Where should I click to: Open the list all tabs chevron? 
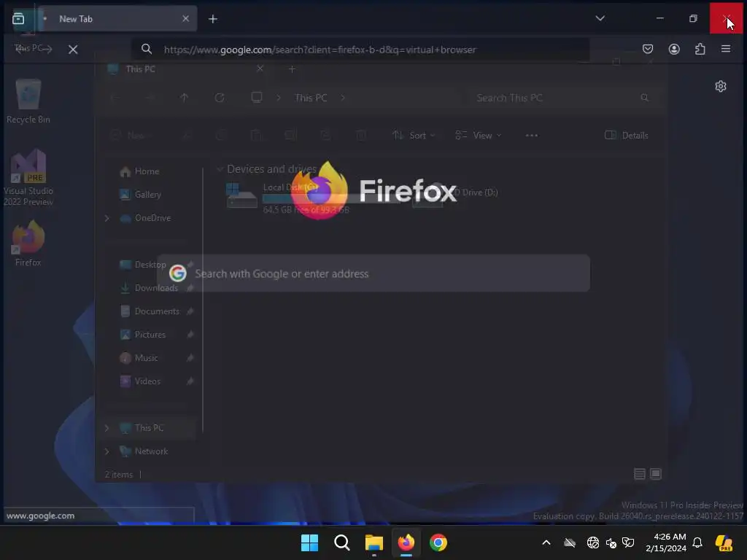tap(600, 18)
